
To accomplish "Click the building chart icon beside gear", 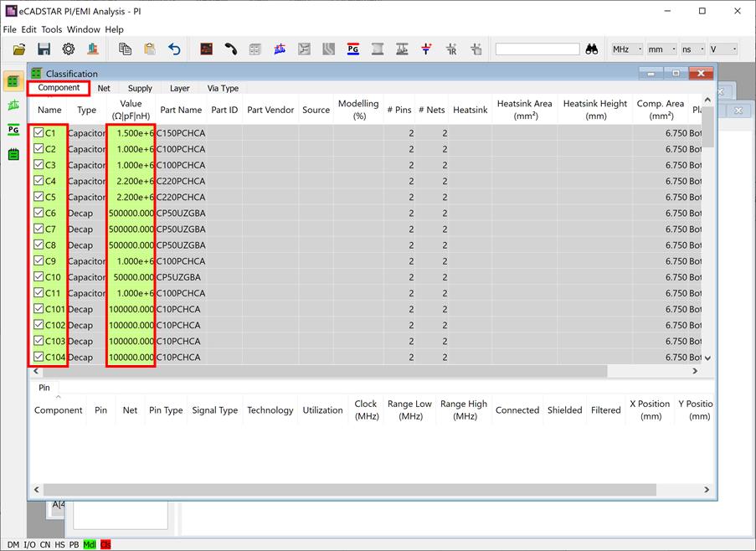I will click(93, 49).
